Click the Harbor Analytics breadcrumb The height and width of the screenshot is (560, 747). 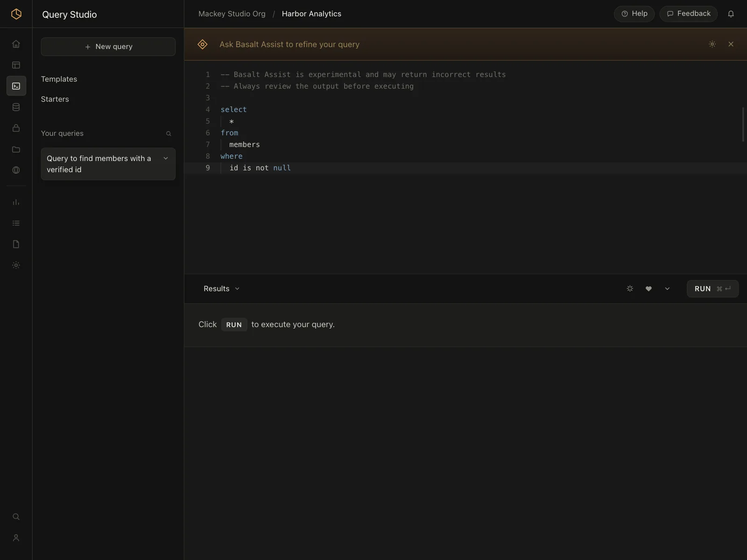[311, 14]
